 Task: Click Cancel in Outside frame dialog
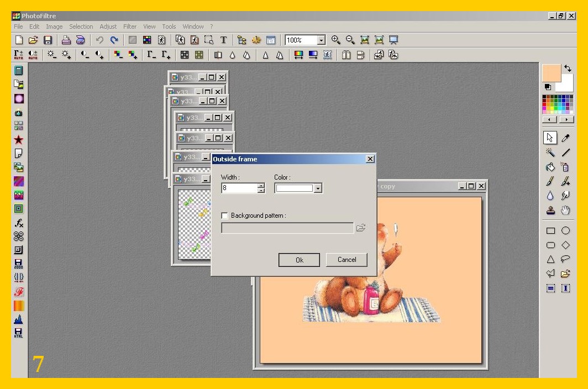tap(347, 260)
